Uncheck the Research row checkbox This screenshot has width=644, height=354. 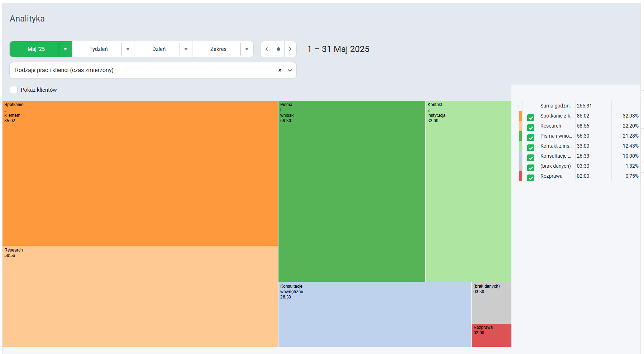pyautogui.click(x=531, y=127)
